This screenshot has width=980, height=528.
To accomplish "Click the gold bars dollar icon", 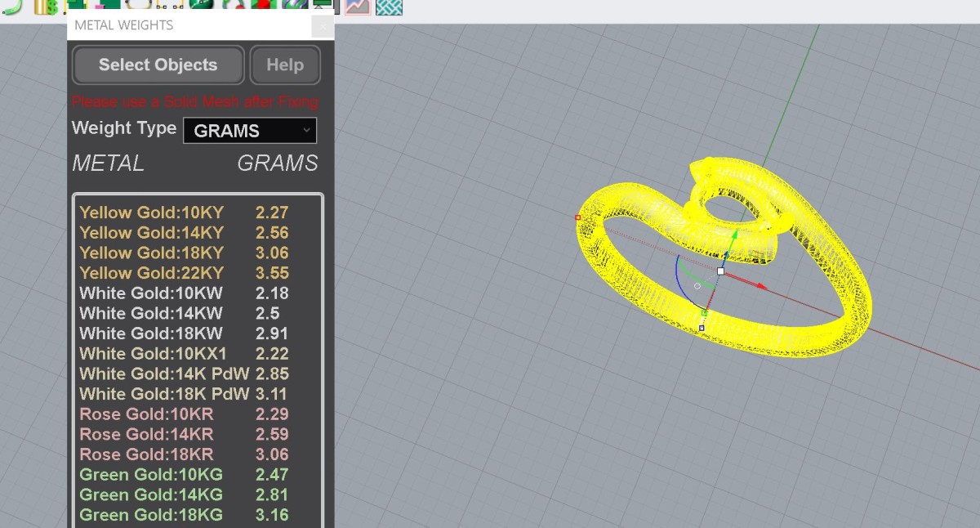I will coord(46,7).
